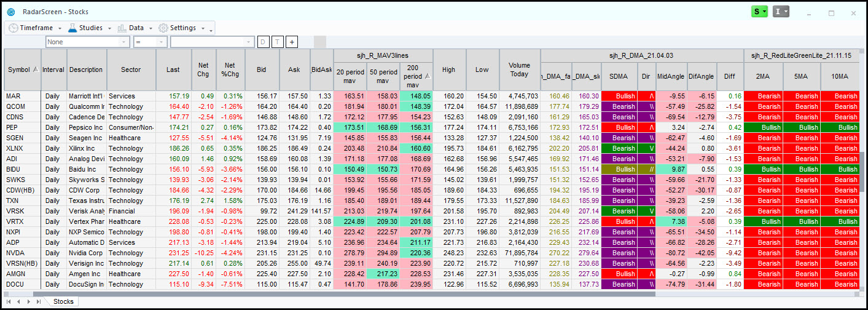This screenshot has width=868, height=310.
Task: Click the olive Bullish SDMA cell for BIDU
Action: [619, 169]
